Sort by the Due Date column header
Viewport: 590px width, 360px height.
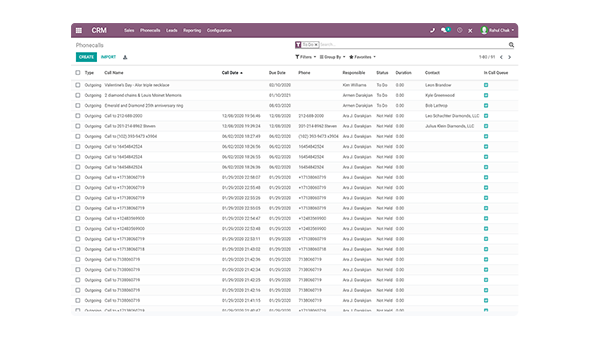pos(277,73)
